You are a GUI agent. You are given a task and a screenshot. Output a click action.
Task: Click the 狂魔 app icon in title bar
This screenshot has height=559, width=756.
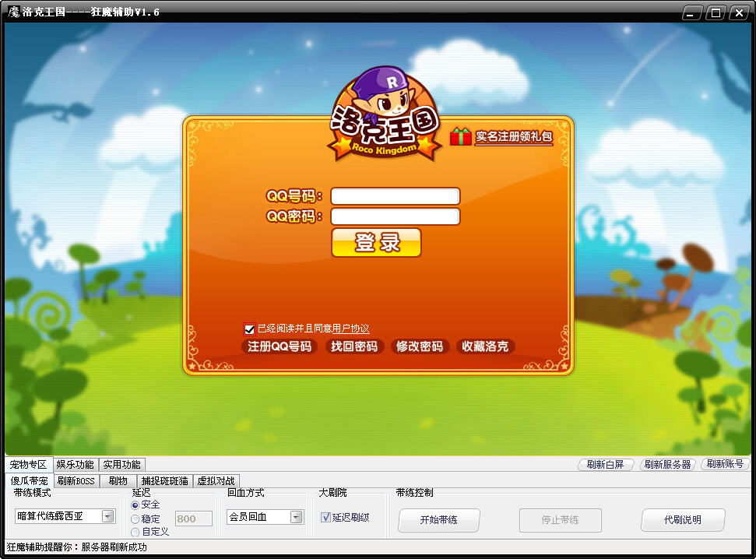pyautogui.click(x=13, y=12)
